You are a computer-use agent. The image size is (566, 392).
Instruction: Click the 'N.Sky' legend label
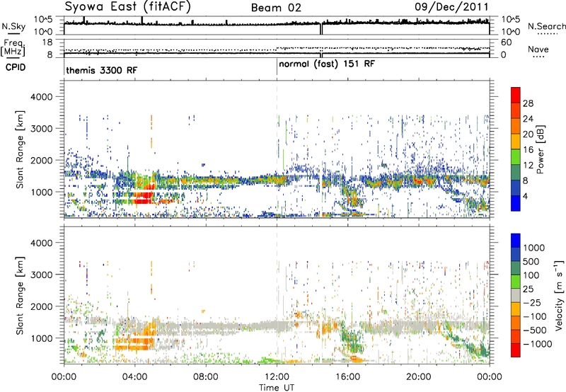(13, 26)
